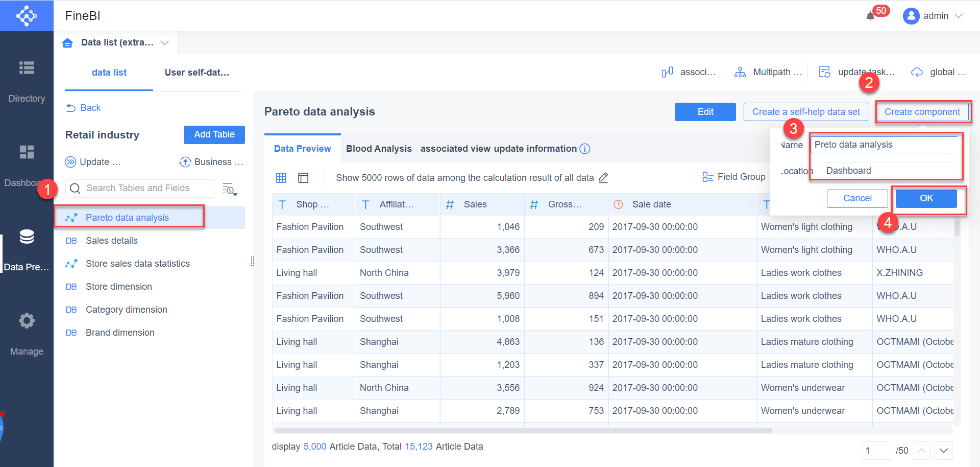
Task: Click the Edit button
Action: pyautogui.click(x=705, y=112)
